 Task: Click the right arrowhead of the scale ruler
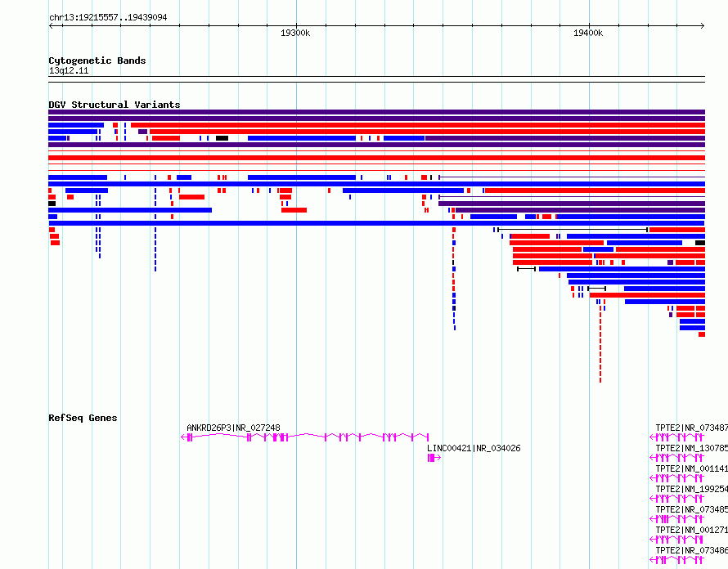703,26
